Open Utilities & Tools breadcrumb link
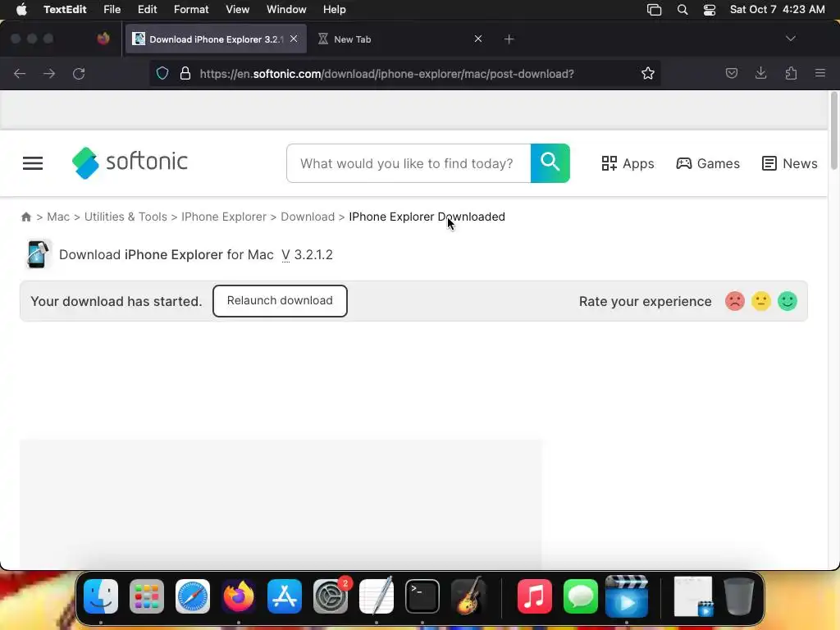840x630 pixels. (x=126, y=217)
